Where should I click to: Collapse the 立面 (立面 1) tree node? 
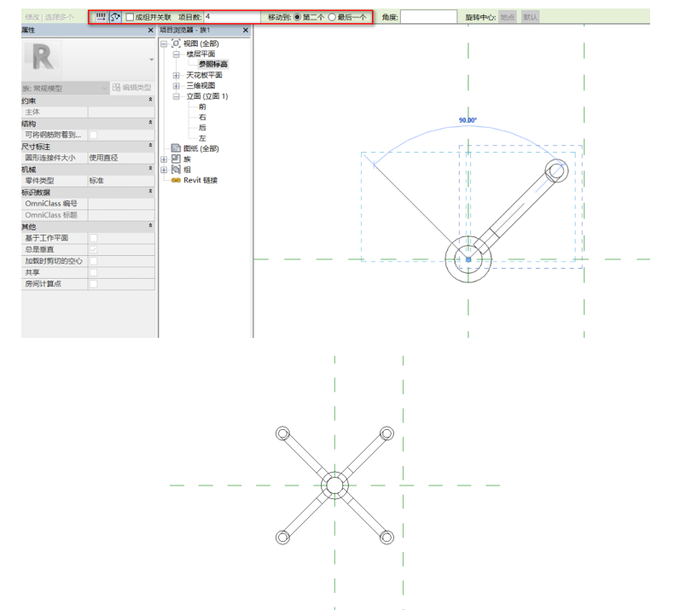[176, 96]
